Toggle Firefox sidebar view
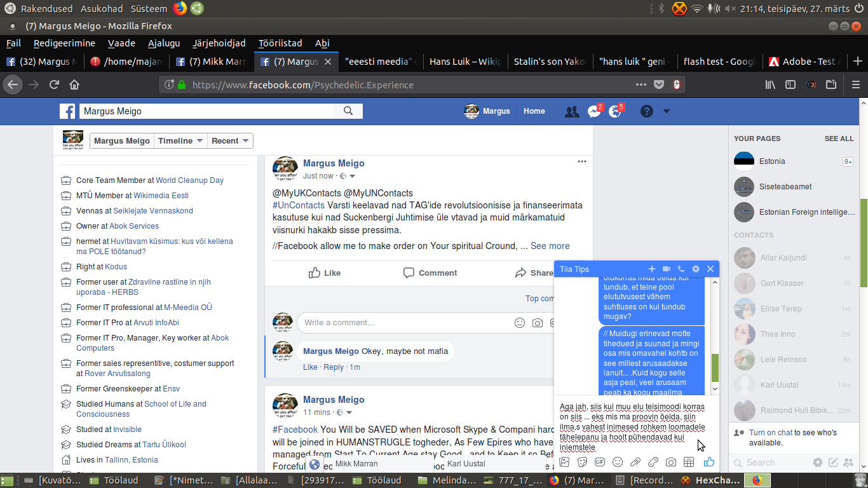 (x=790, y=85)
